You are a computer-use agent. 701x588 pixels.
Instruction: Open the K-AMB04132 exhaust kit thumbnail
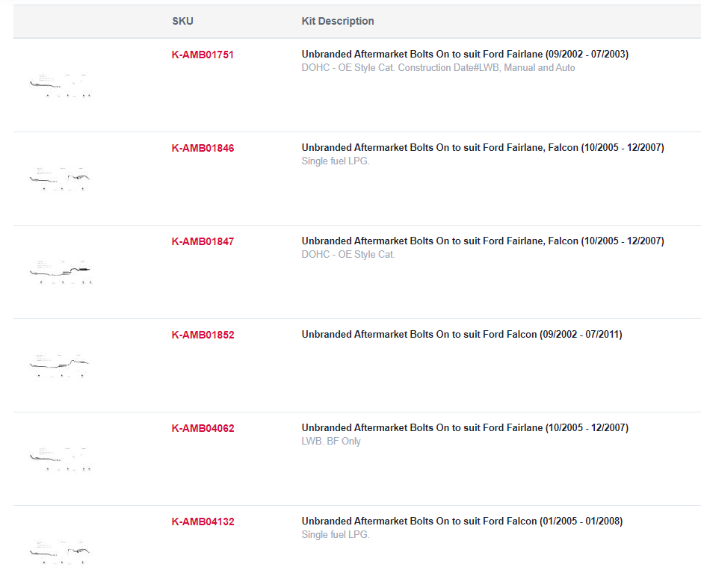(x=61, y=552)
